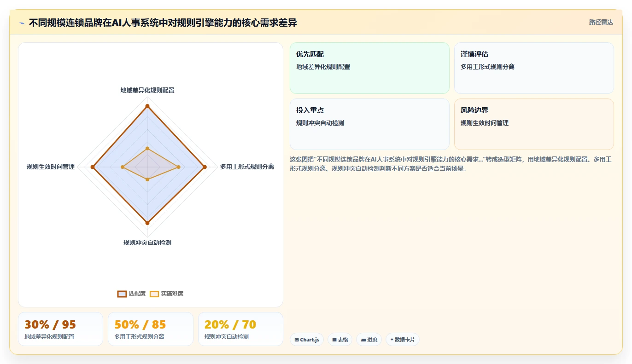Click the 进度 tag
The width and height of the screenshot is (632, 364).
tap(369, 340)
